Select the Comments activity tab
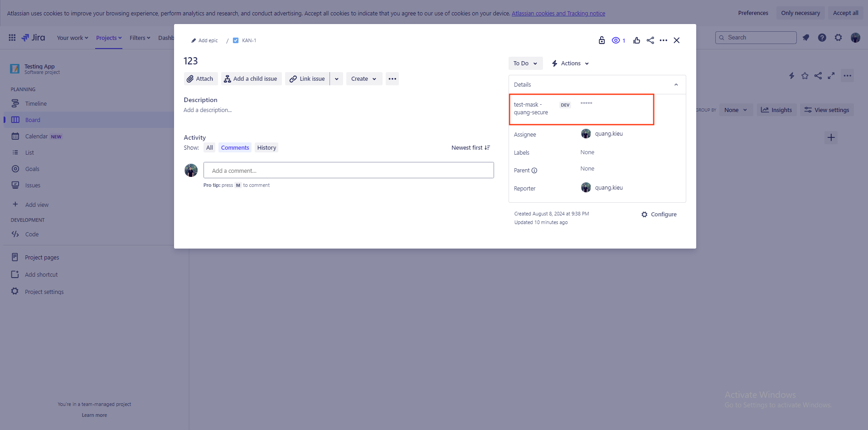Viewport: 868px width, 430px height. [235, 148]
